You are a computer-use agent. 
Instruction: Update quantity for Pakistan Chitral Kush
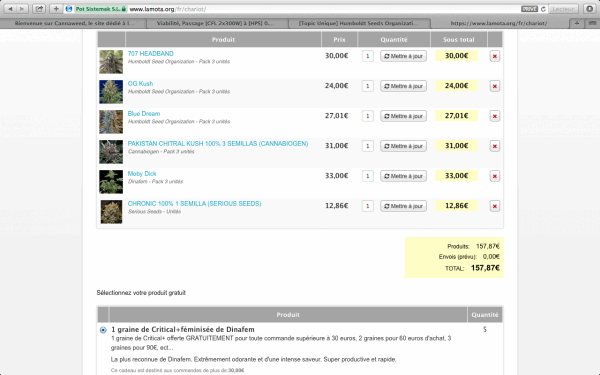point(403,146)
